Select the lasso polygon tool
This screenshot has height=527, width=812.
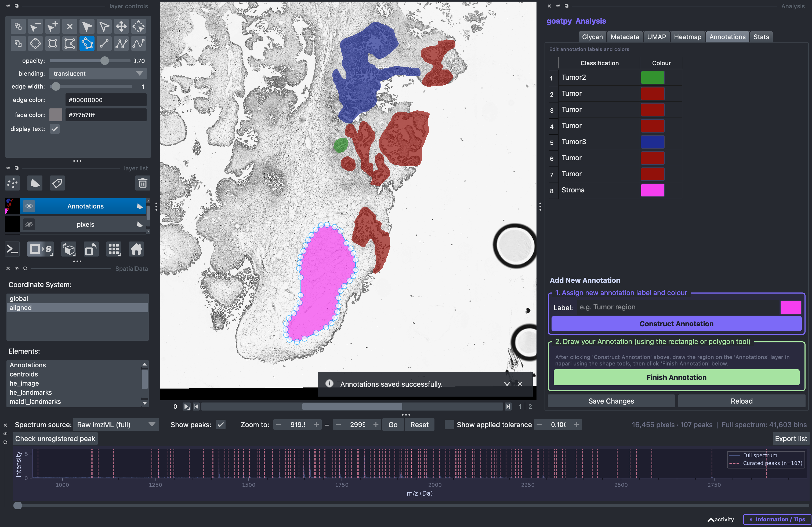tap(87, 44)
